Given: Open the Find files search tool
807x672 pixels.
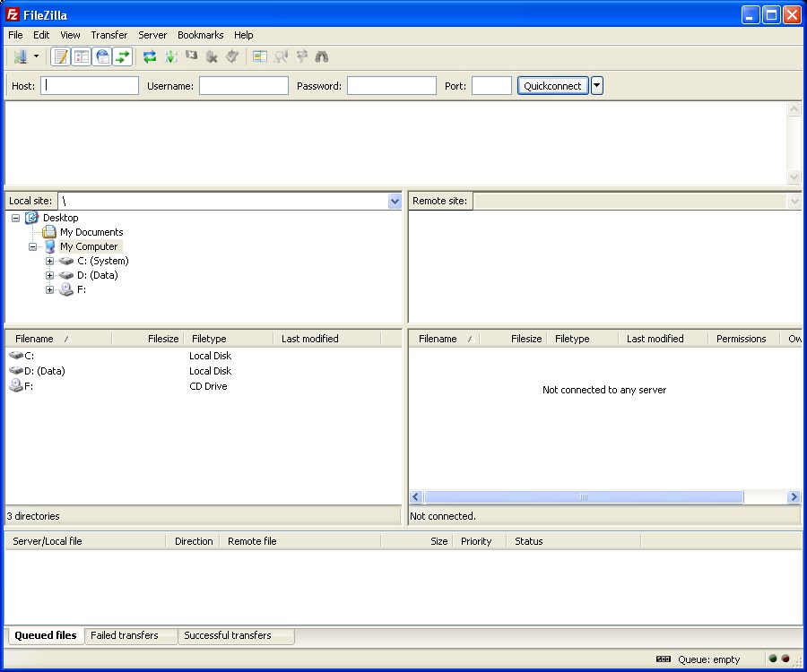Looking at the screenshot, I should click(x=320, y=56).
